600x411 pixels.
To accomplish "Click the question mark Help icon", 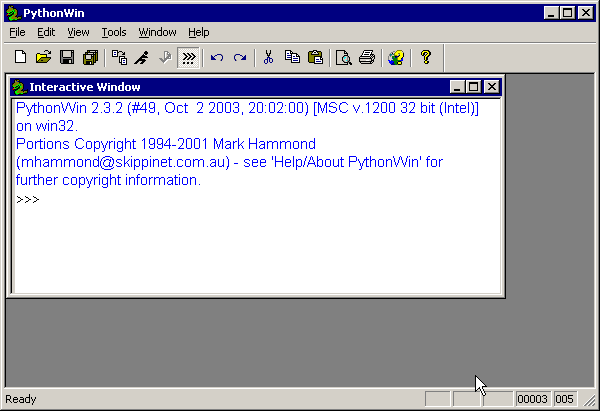I will pyautogui.click(x=425, y=58).
